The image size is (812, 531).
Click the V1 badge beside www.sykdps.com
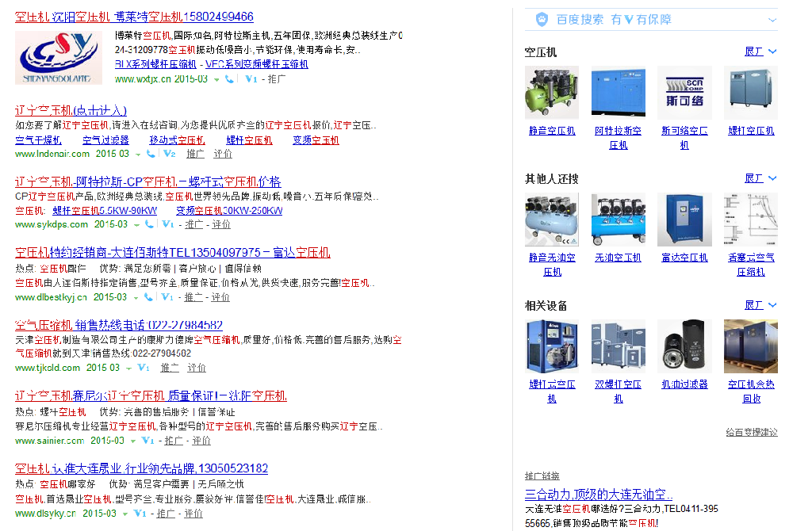[168, 224]
